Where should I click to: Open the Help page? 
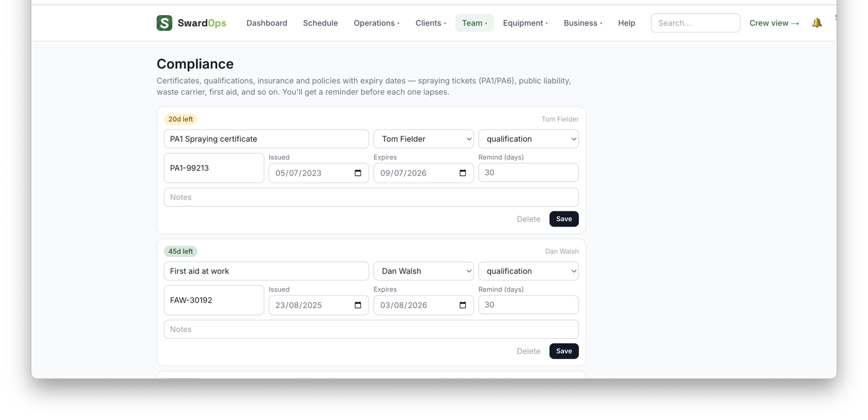[627, 23]
